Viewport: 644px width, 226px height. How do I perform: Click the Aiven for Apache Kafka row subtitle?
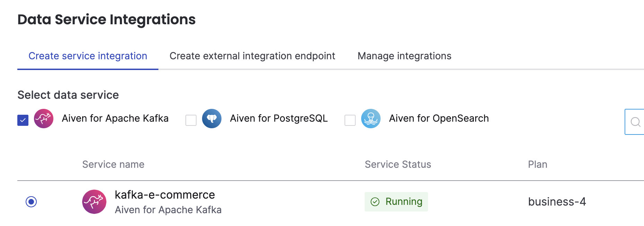168,210
